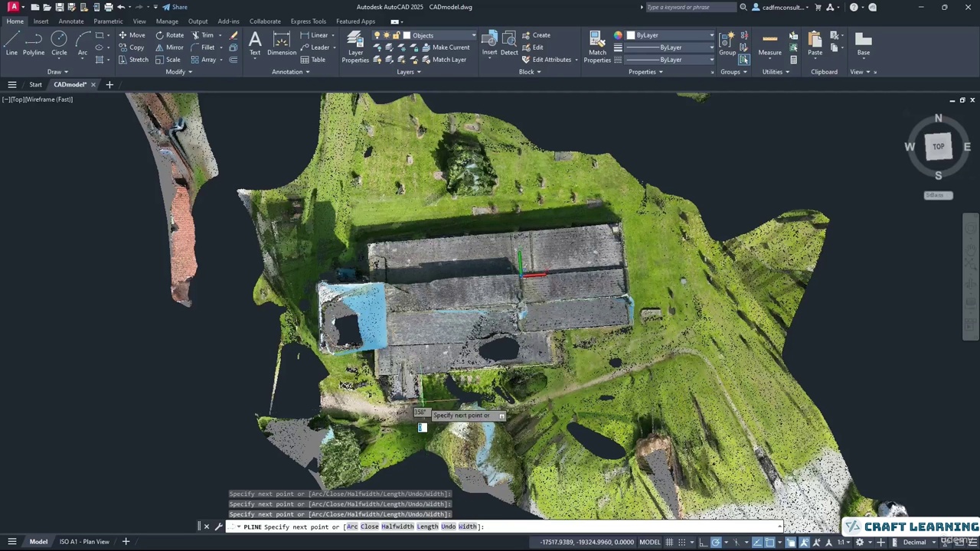
Task: Click the Measure tool
Action: tap(769, 44)
